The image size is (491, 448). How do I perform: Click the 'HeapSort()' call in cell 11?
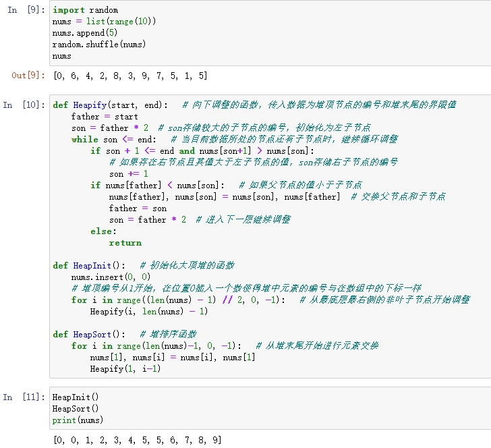[x=76, y=409]
